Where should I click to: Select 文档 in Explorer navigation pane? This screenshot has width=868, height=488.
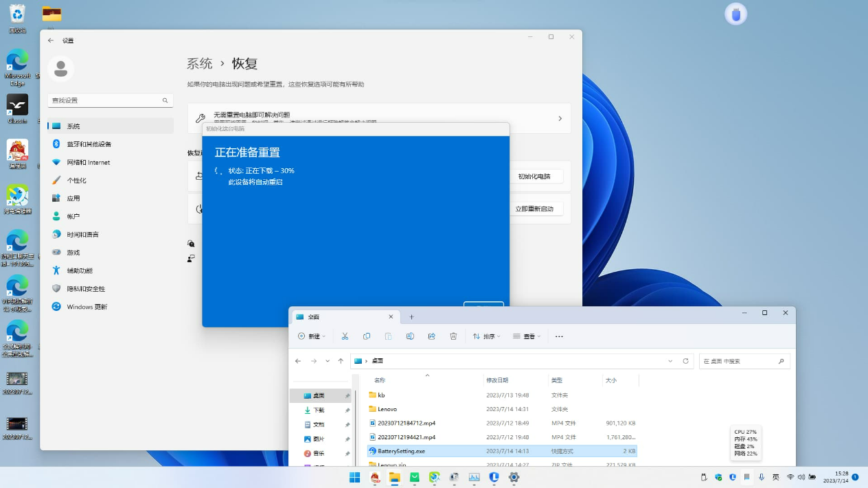[x=319, y=425]
